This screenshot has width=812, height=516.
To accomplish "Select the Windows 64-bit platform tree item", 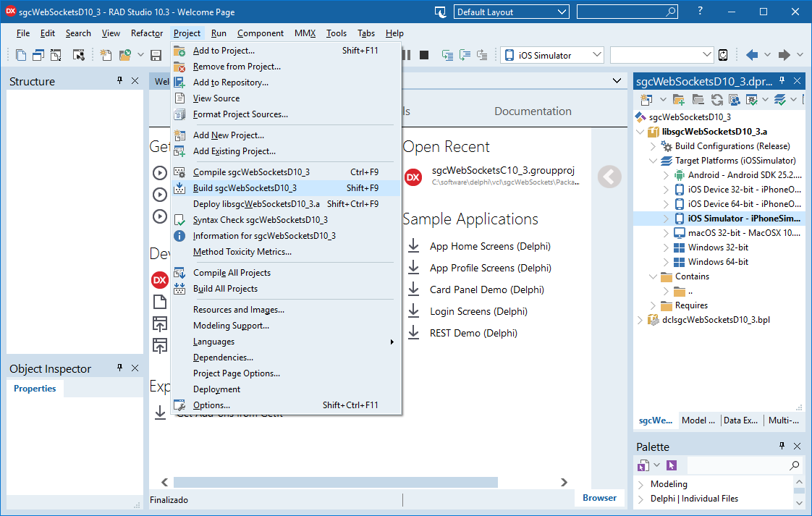I will point(718,262).
